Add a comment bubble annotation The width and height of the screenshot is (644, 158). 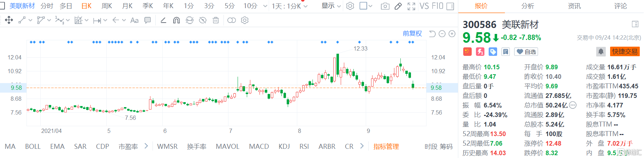click(148, 20)
